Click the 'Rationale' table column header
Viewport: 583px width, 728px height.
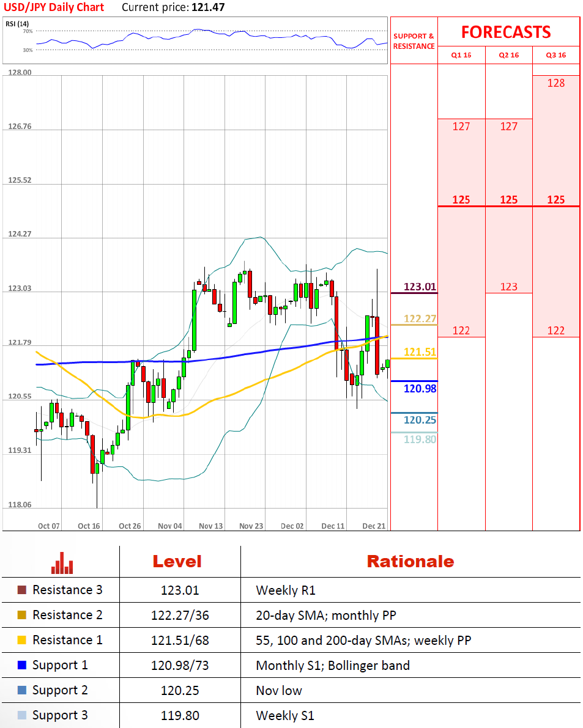(410, 562)
